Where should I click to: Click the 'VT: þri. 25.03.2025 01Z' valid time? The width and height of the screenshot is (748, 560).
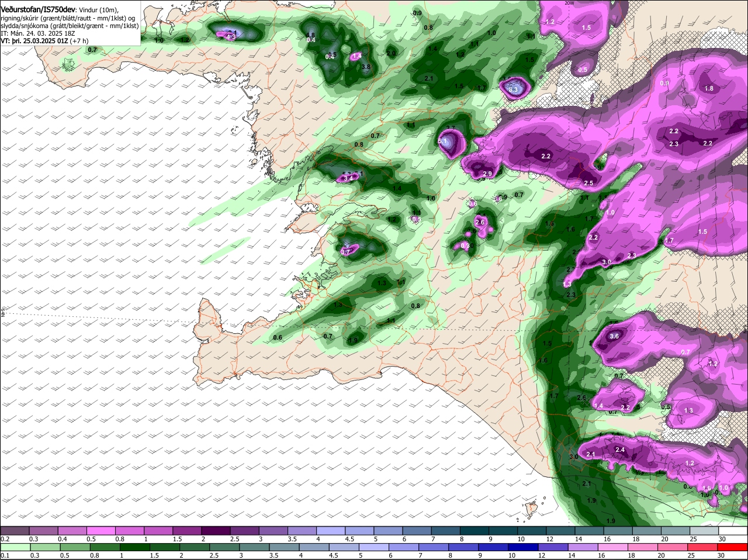point(34,41)
